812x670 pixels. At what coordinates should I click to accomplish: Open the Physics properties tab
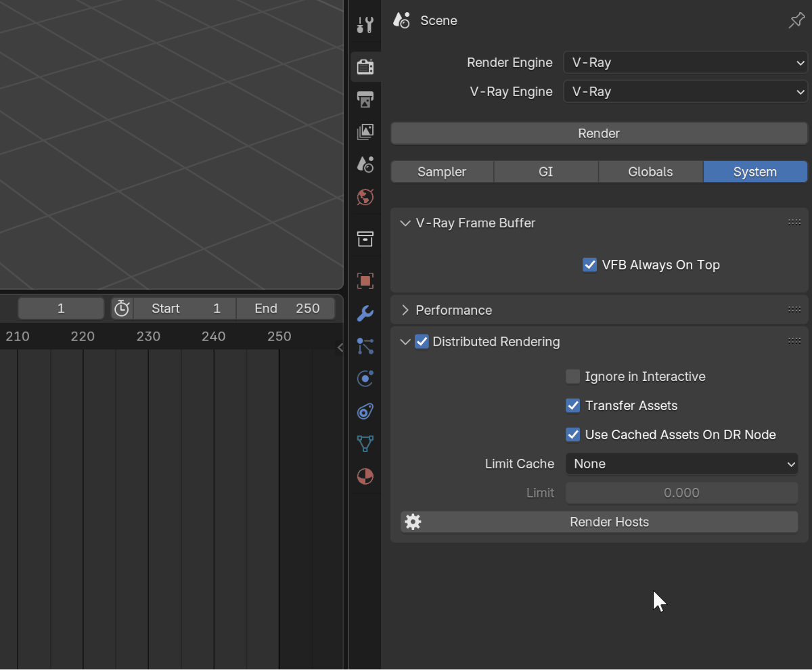365,378
